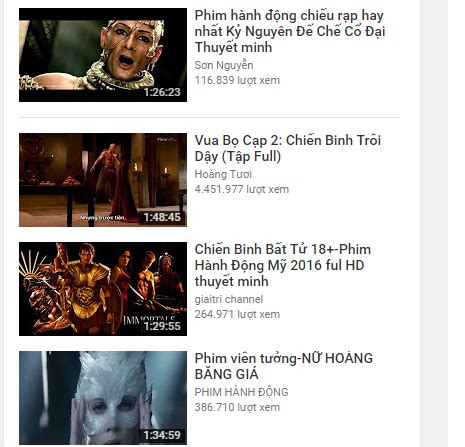Click title Vua Bọ Cạp 2: Chiến Binh Trỗi Dậy
Image resolution: width=465 pixels, height=447 pixels.
[288, 148]
